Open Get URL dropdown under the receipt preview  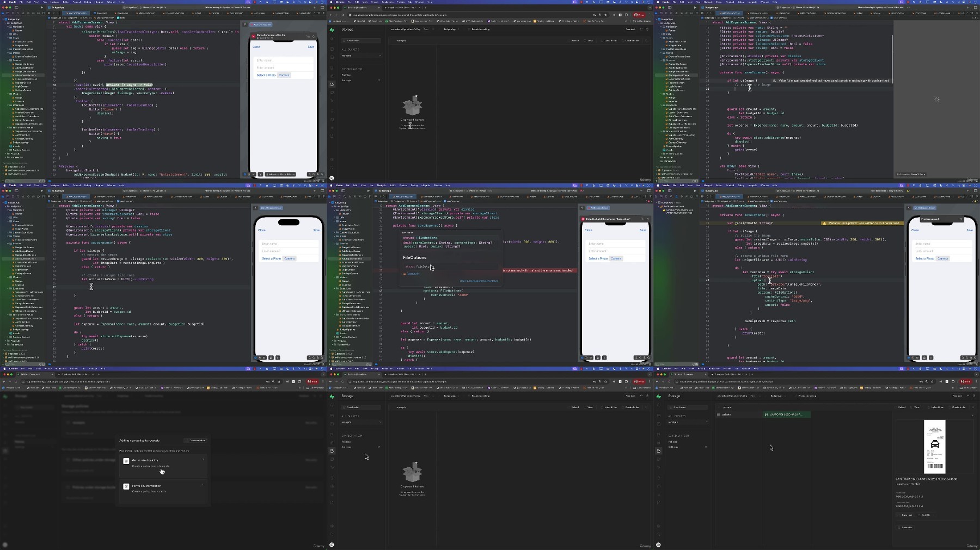[926, 515]
